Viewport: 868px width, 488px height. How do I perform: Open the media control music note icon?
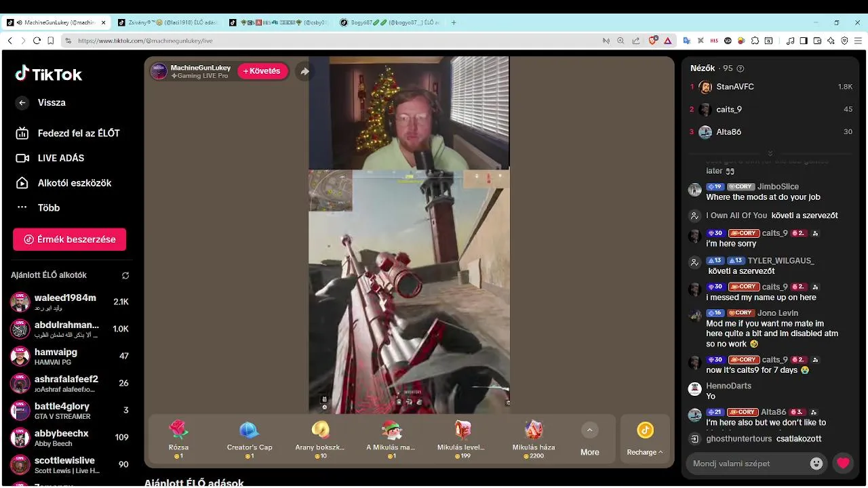790,41
